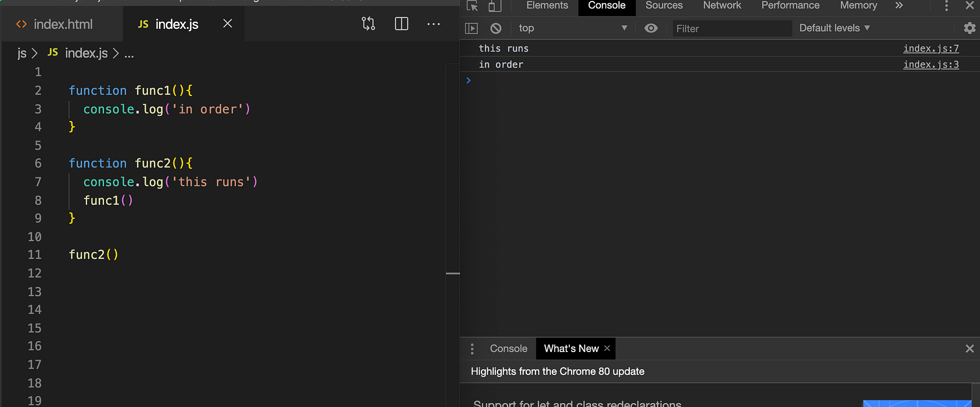Show the console sidebar
980x407 pixels.
click(471, 28)
